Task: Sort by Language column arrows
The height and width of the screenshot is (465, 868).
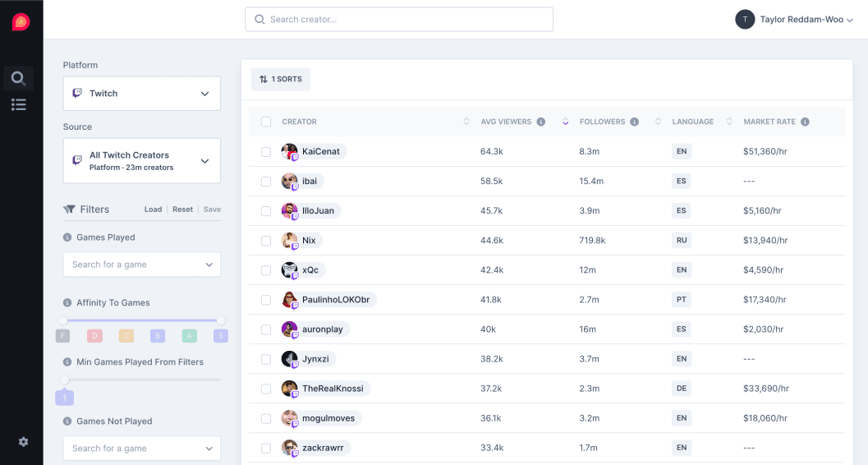Action: point(729,122)
